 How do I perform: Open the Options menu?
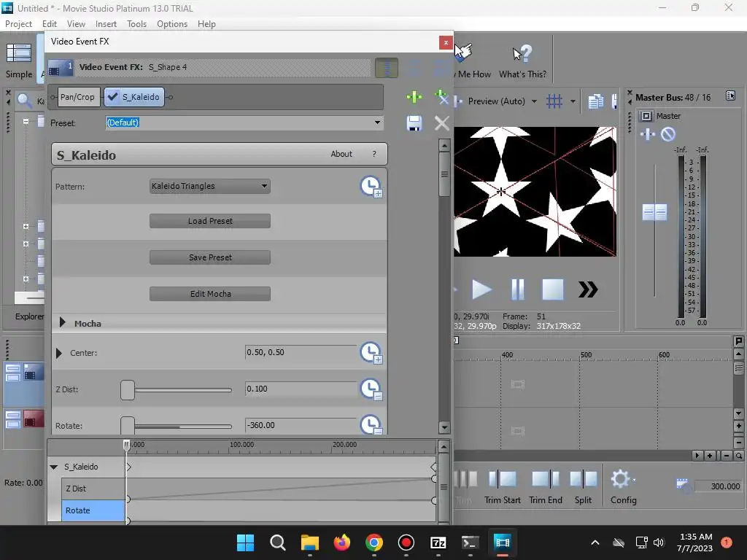click(x=172, y=24)
